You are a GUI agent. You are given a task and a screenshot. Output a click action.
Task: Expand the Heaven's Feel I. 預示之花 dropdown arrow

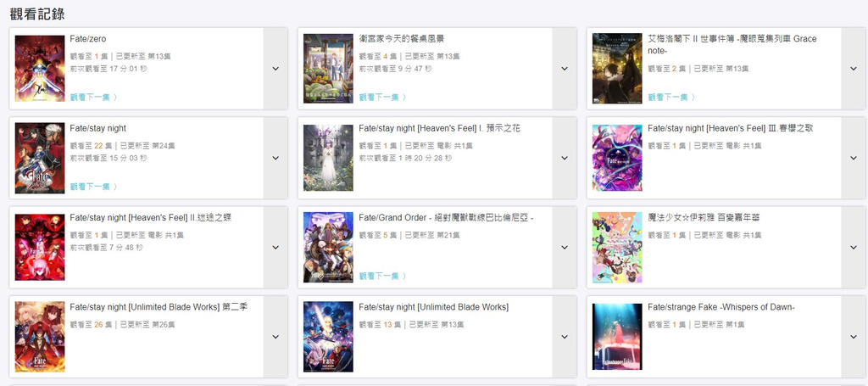[565, 158]
